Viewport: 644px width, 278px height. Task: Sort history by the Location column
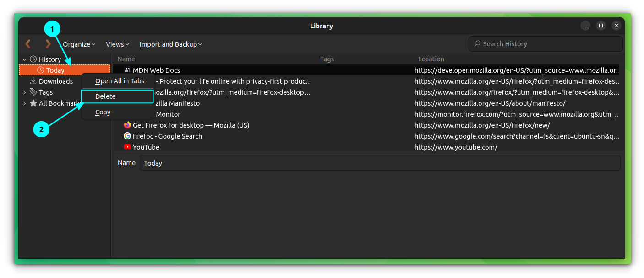[431, 59]
